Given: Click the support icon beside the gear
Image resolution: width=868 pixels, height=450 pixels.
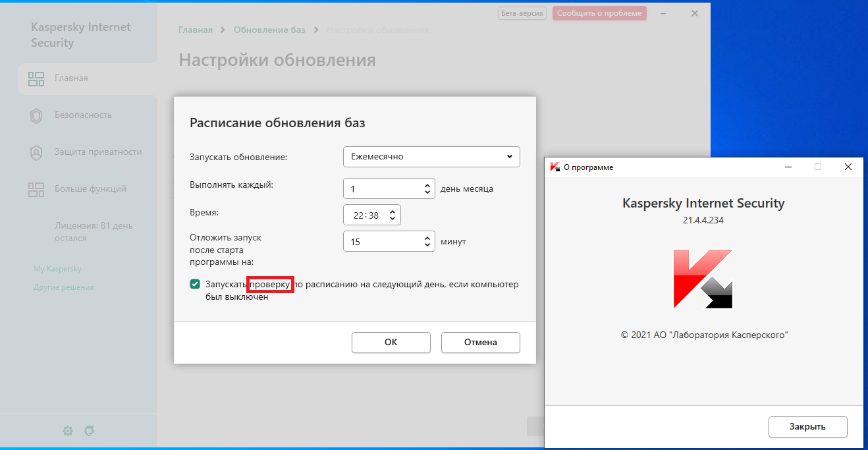Looking at the screenshot, I should 90,431.
